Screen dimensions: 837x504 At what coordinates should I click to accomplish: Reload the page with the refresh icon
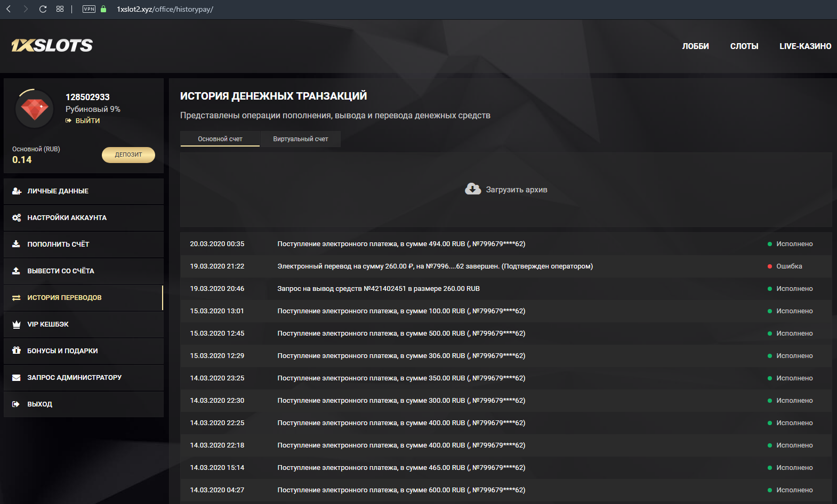coord(43,9)
